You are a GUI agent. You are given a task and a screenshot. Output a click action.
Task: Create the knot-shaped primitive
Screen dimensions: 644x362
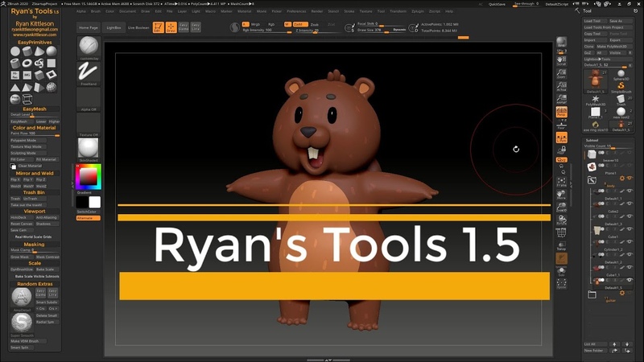click(39, 64)
